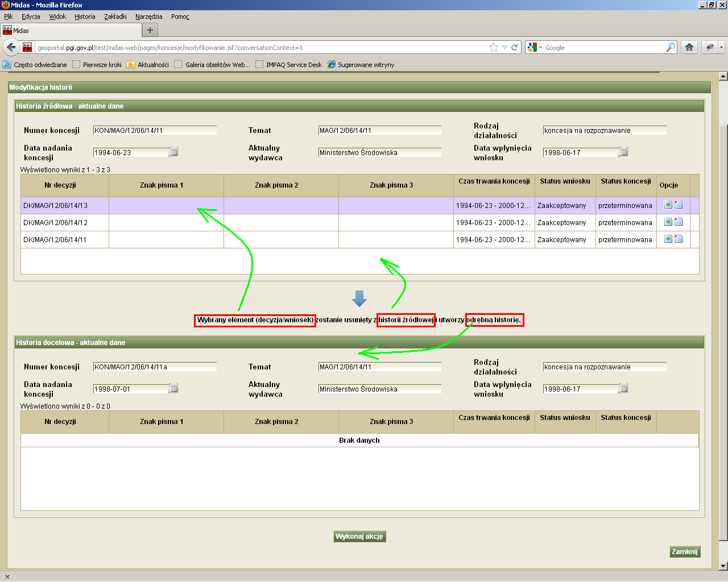Screen dimensions: 728x582
Task: Open the Edycja menu
Action: [31, 16]
